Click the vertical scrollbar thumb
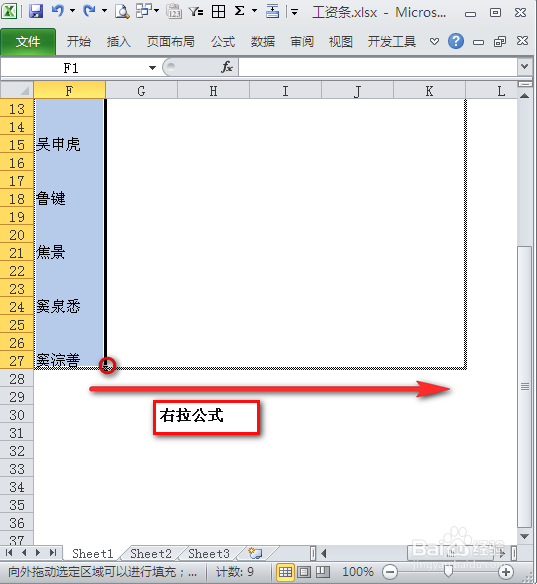Viewport: 537px width, 584px height. (525, 387)
